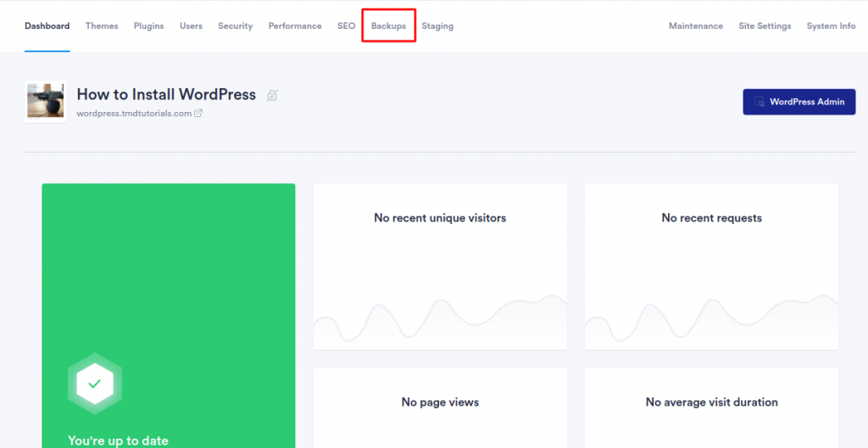Viewport: 868px width, 448px height.
Task: Open System Info page
Action: [831, 26]
